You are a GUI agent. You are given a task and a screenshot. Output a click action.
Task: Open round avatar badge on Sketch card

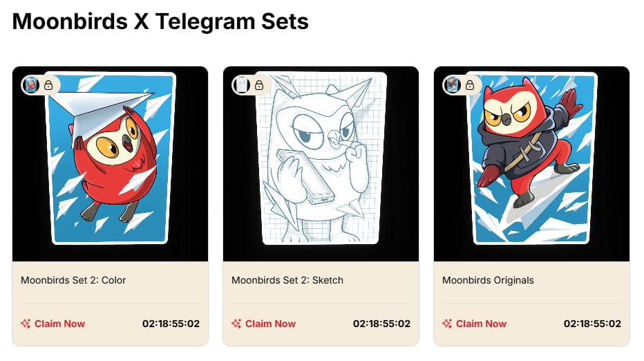point(242,85)
